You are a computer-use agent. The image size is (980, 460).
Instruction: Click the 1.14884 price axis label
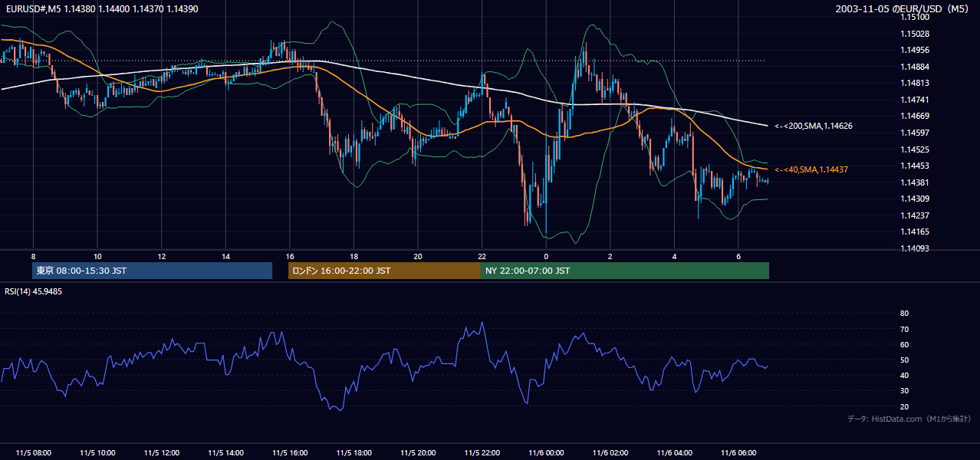coord(914,67)
